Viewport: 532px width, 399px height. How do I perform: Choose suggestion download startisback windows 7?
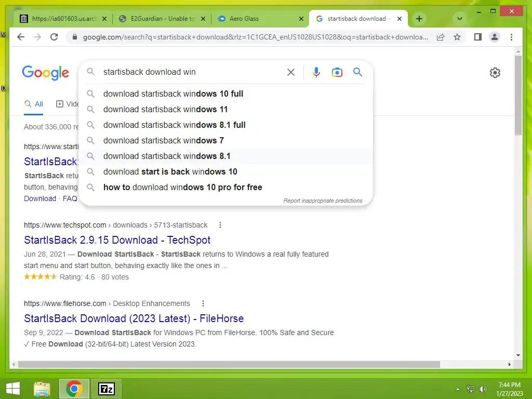[225, 140]
